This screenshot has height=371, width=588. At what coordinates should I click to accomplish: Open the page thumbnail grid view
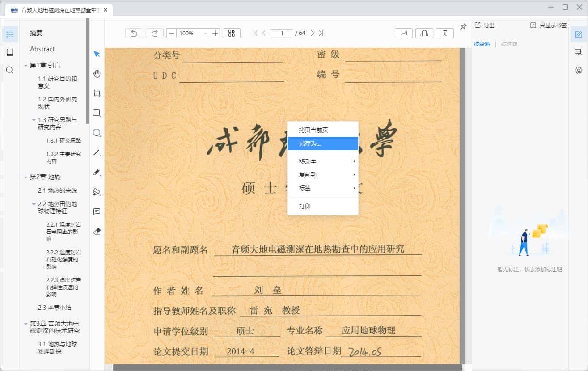[231, 33]
